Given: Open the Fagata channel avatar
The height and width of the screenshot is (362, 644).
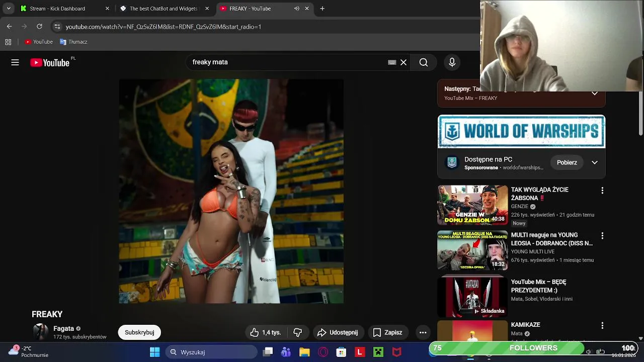Looking at the screenshot, I should (41, 332).
